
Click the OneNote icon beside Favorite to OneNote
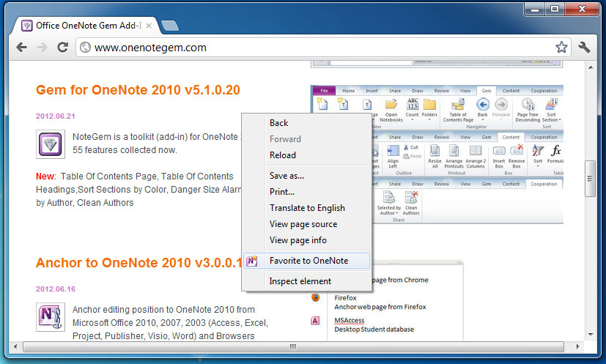252,261
